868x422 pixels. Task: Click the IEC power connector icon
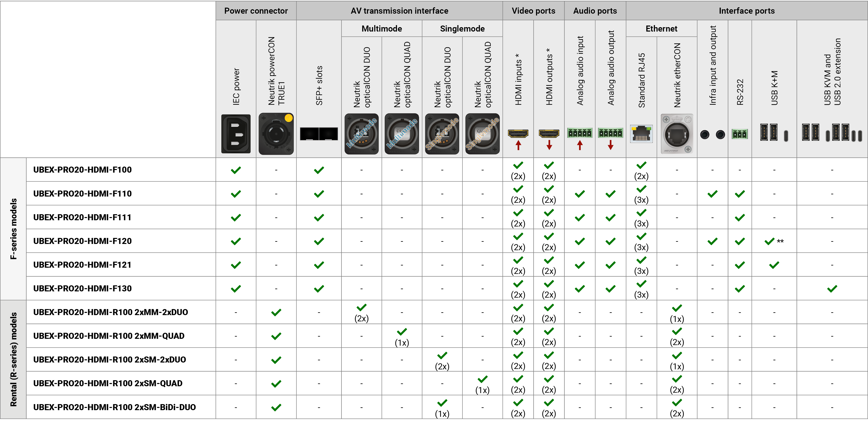pyautogui.click(x=236, y=134)
